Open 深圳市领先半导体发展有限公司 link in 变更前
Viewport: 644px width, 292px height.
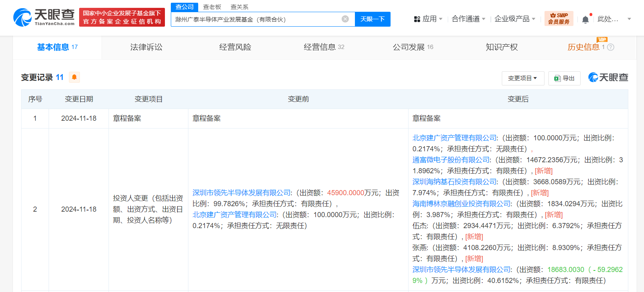pyautogui.click(x=241, y=193)
